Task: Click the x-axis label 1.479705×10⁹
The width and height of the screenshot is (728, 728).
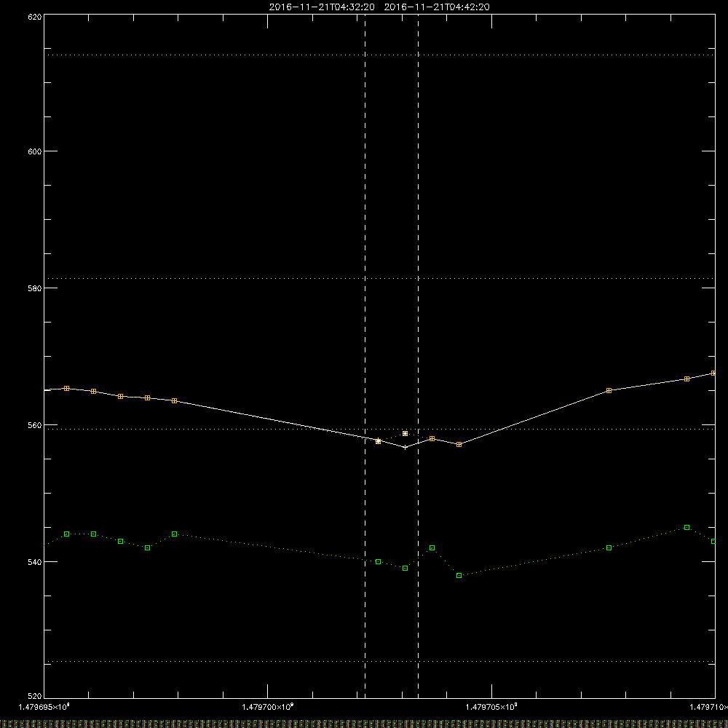Action: [x=491, y=707]
